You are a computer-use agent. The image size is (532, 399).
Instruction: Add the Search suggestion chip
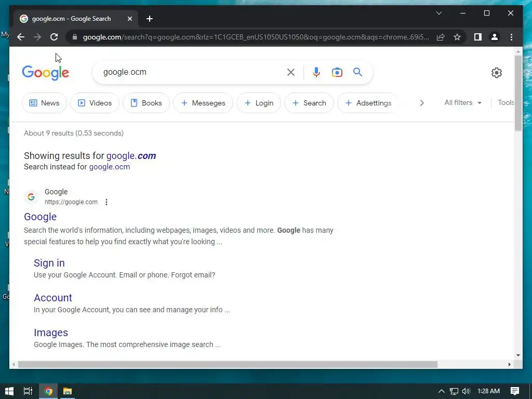coord(309,103)
